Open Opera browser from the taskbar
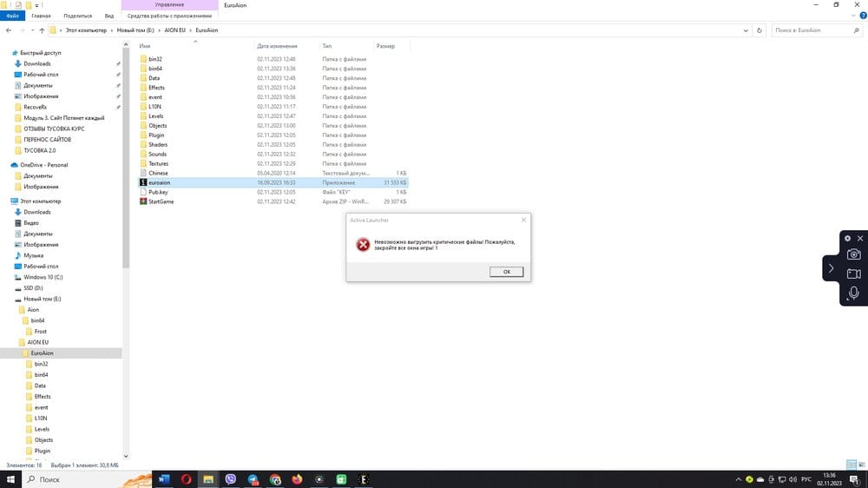Viewport: 868px width, 488px height. [x=186, y=478]
